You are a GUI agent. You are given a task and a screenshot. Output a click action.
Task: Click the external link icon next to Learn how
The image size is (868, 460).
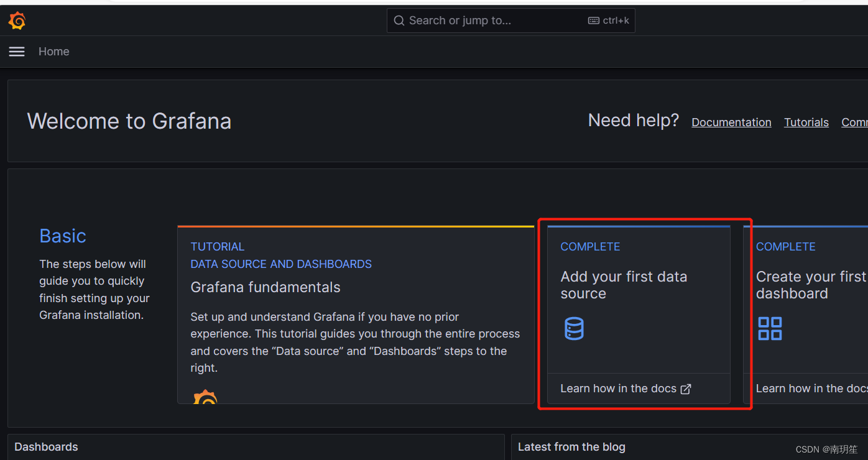pyautogui.click(x=686, y=388)
